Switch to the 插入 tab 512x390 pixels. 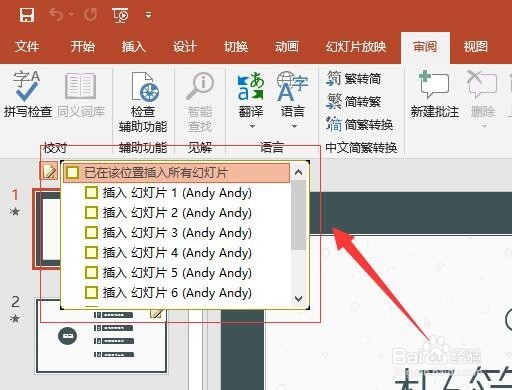[133, 46]
